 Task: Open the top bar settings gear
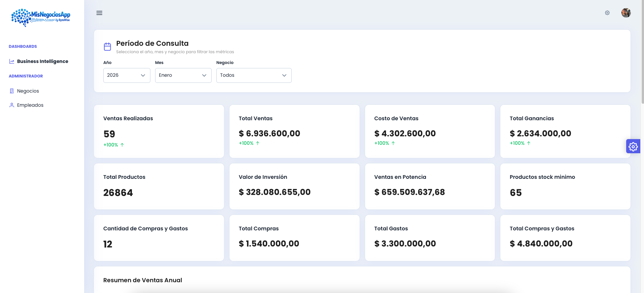pyautogui.click(x=607, y=13)
